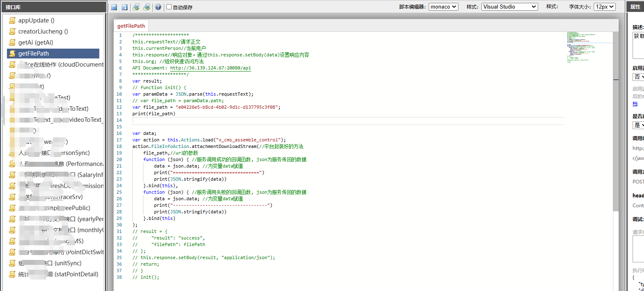The width and height of the screenshot is (644, 291).
Task: Place cursor on empty line 14
Action: [x=327, y=120]
